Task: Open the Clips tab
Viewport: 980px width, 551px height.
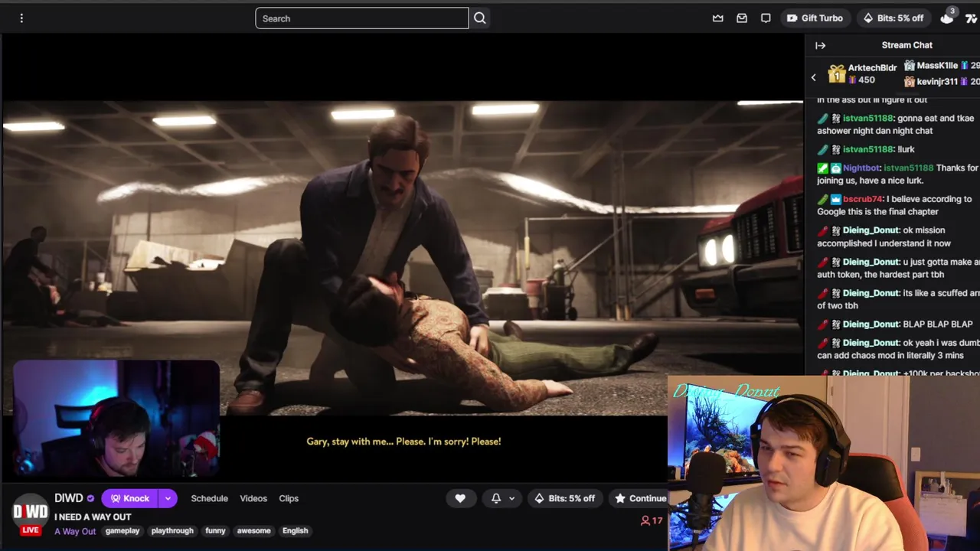Action: [289, 498]
